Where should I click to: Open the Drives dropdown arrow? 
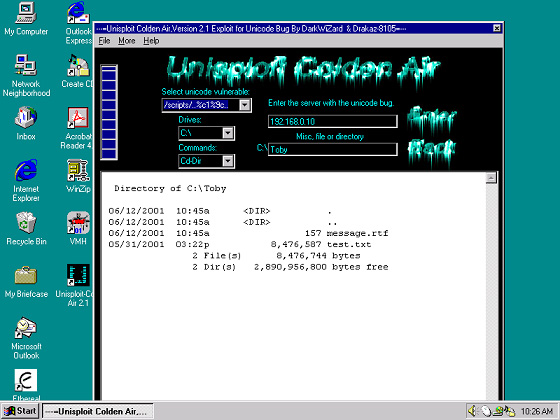(228, 133)
